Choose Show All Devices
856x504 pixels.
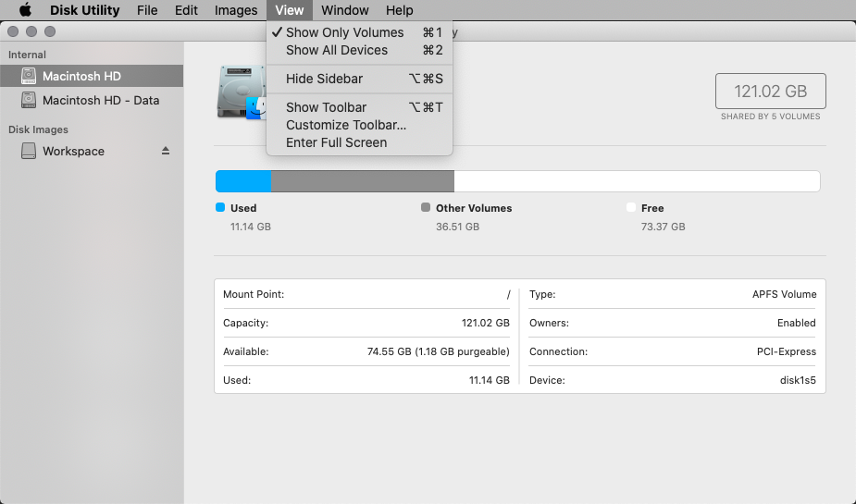click(x=359, y=50)
